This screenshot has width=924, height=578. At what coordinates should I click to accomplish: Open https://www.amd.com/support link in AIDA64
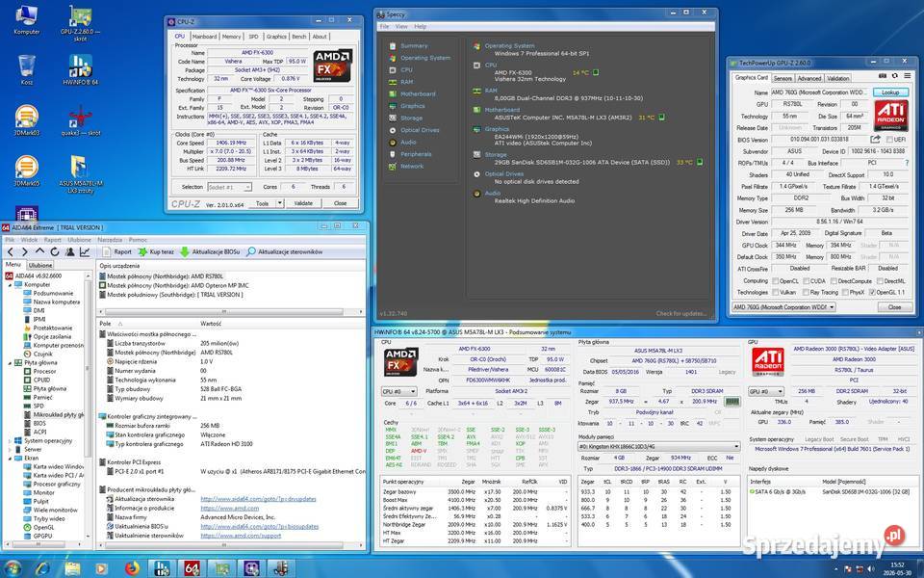click(241, 536)
